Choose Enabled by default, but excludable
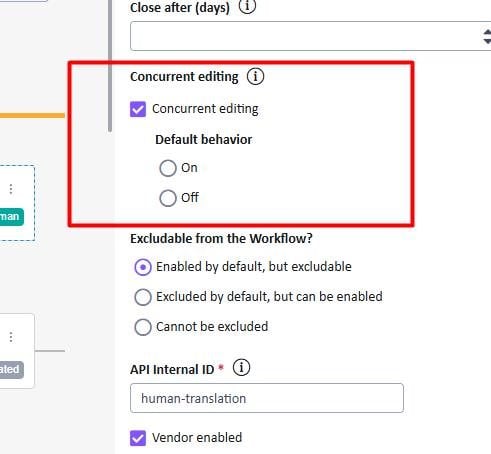The image size is (491, 454). (143, 267)
